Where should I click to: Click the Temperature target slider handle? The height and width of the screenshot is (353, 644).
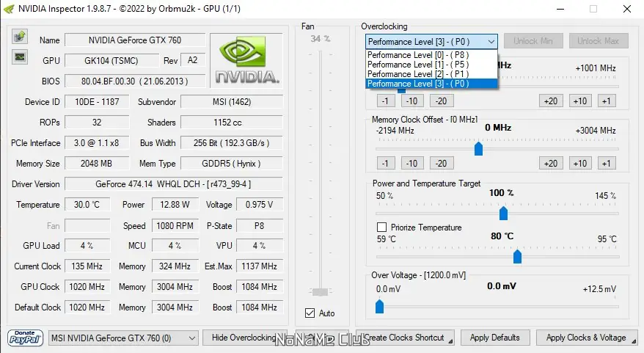click(x=517, y=256)
